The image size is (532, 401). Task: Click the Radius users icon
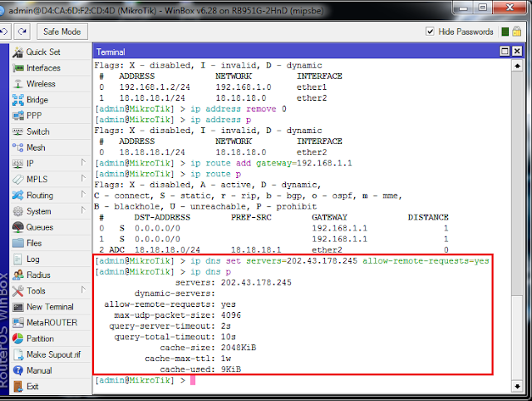point(17,275)
